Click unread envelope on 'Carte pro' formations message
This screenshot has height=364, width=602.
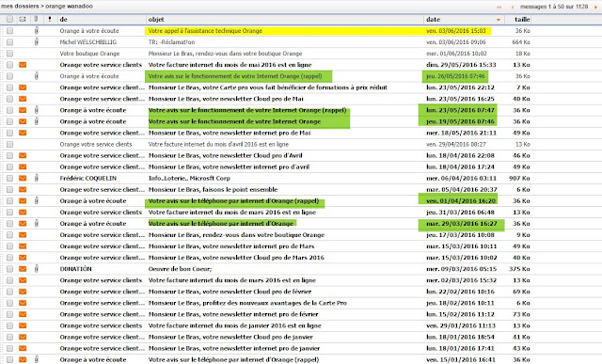[23, 87]
